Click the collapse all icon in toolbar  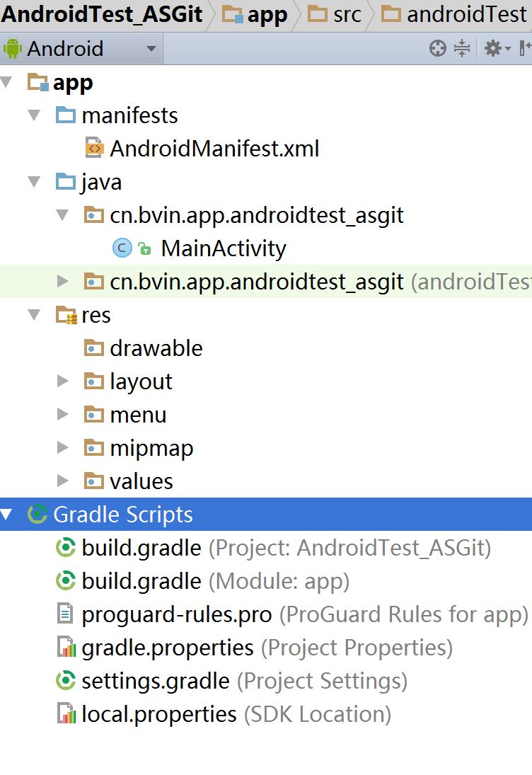(x=462, y=49)
